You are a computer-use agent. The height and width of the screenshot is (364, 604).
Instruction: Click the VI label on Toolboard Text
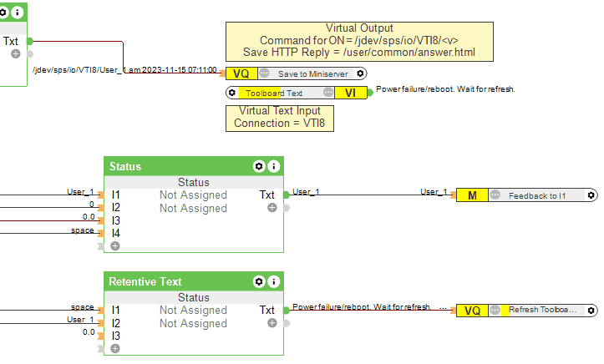point(350,93)
